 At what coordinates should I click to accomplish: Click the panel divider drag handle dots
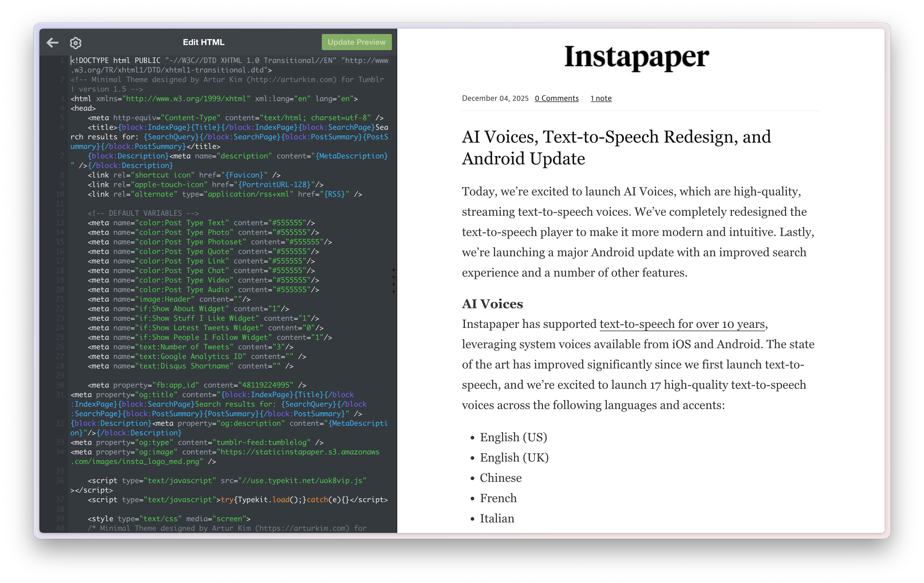[393, 281]
